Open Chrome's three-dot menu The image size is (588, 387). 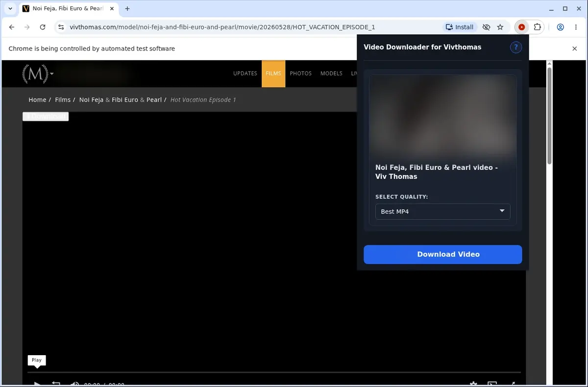tap(575, 27)
